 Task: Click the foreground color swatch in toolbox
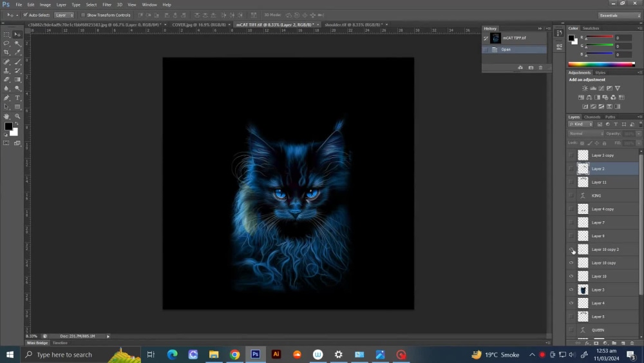(x=8, y=126)
